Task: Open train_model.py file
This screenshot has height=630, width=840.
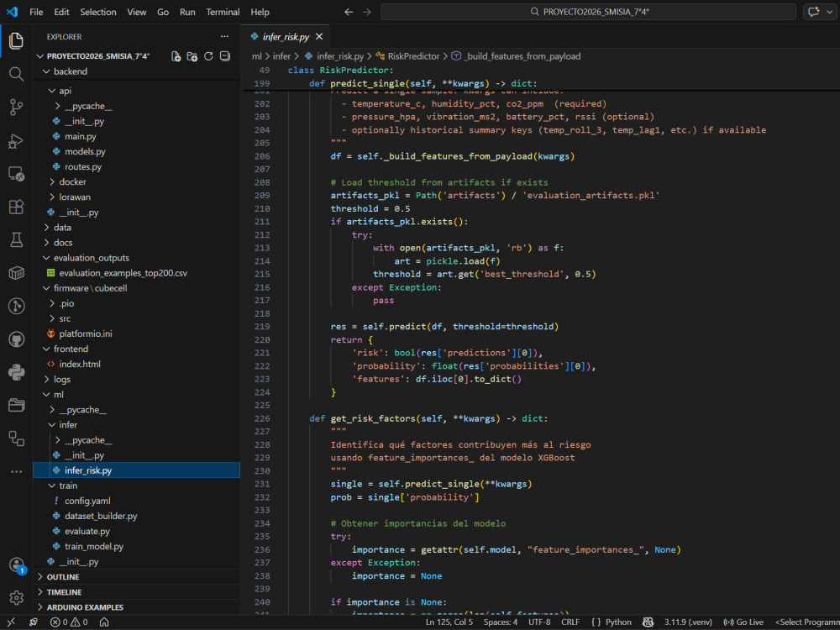Action: pyautogui.click(x=94, y=547)
